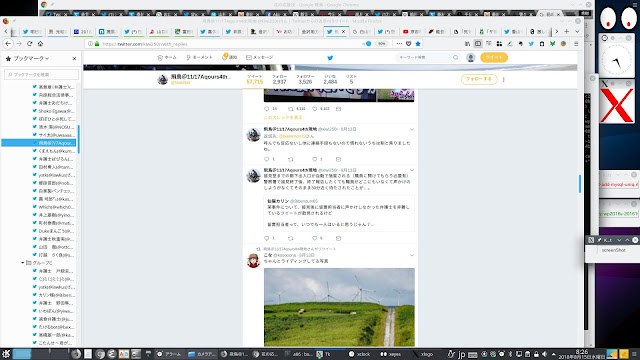Select the highlighted 飛鳥 Aqours bookmark entry
Viewport: 640px width, 360px height.
pos(39,143)
